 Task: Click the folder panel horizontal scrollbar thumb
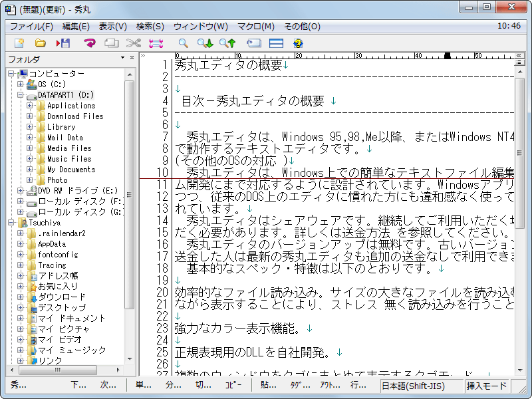[57, 370]
